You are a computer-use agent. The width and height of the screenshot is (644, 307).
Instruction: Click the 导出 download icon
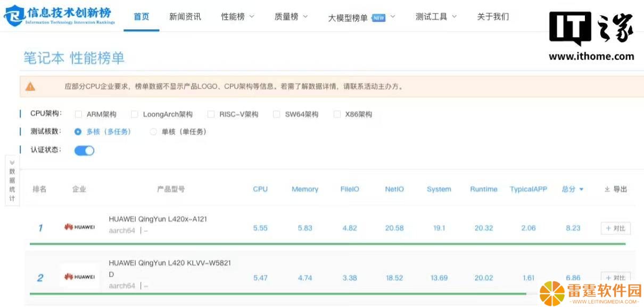607,189
